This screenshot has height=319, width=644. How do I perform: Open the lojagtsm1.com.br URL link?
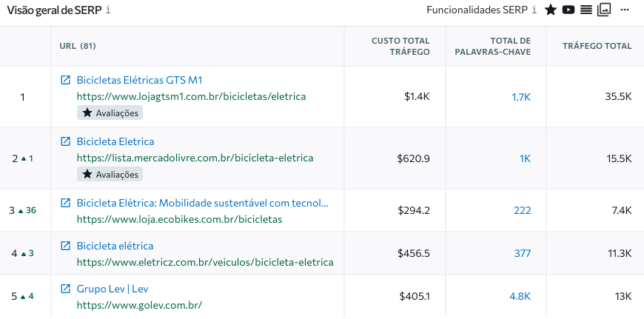191,96
